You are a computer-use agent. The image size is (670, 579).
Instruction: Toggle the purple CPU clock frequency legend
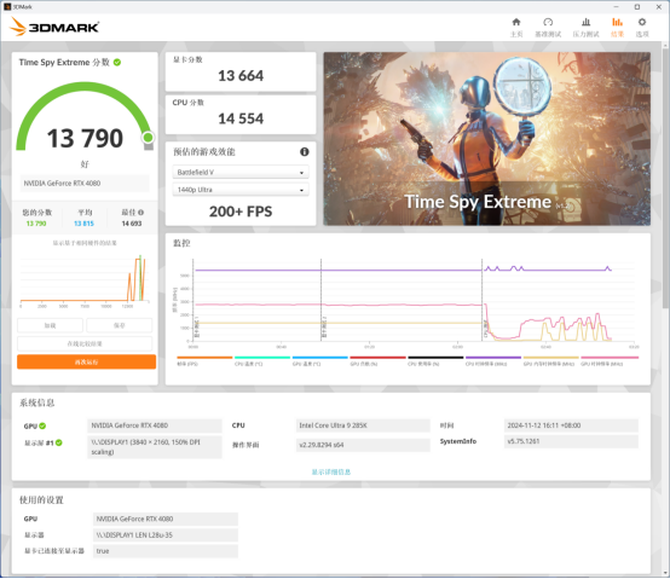coord(493,361)
